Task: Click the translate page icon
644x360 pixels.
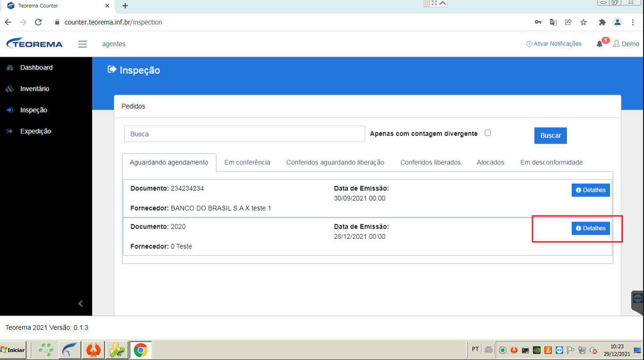Action: pyautogui.click(x=553, y=22)
